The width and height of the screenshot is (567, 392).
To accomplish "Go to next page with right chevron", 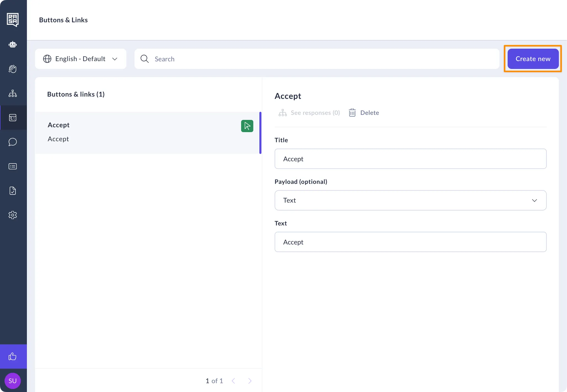I will tap(250, 381).
